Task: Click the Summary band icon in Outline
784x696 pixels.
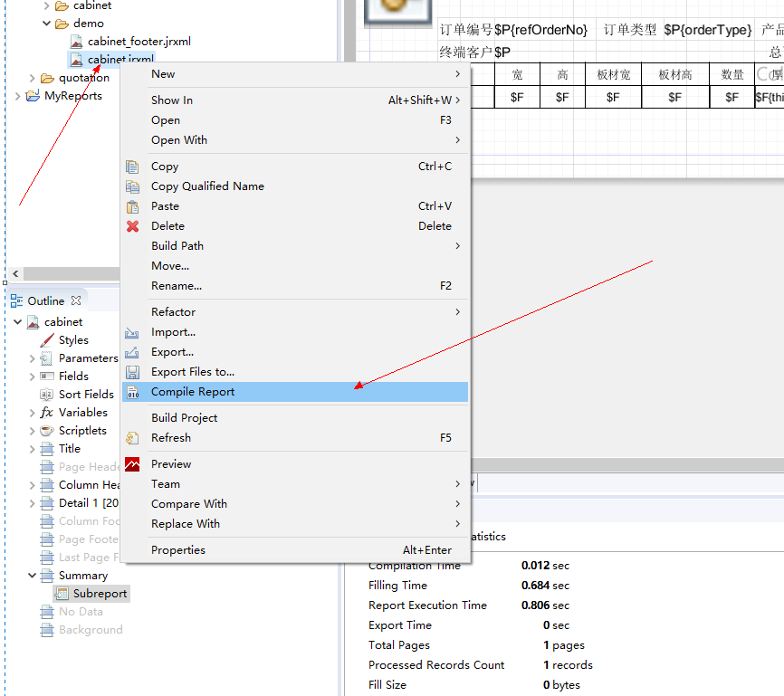Action: (47, 576)
